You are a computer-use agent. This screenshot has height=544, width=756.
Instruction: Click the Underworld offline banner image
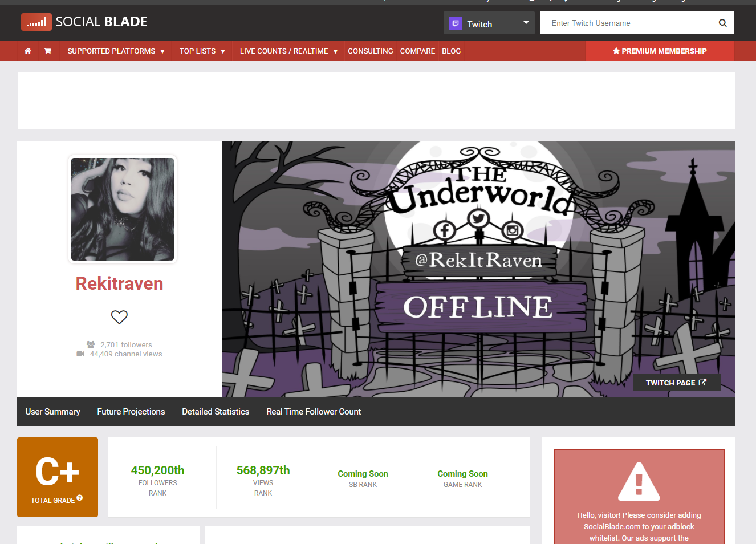(x=479, y=269)
